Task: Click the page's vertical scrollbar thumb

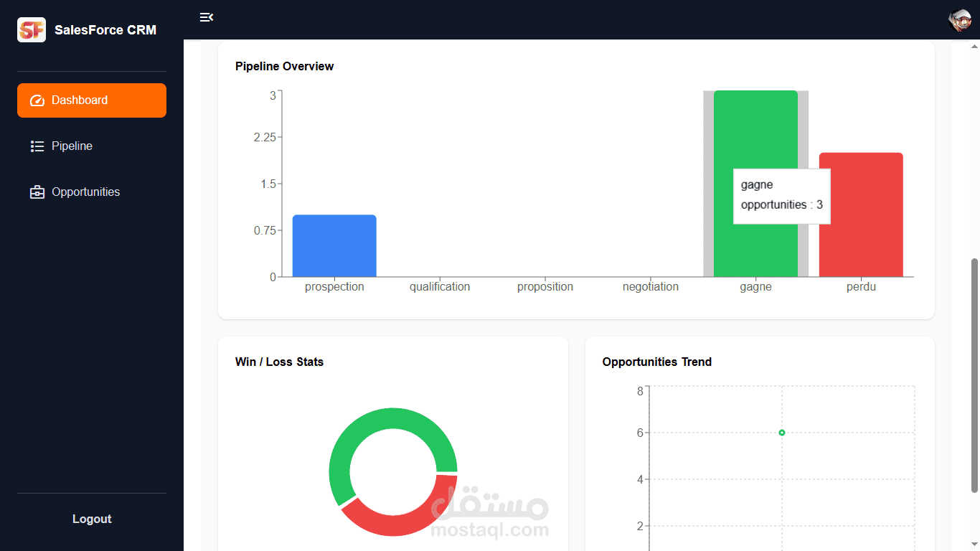Action: (974, 375)
